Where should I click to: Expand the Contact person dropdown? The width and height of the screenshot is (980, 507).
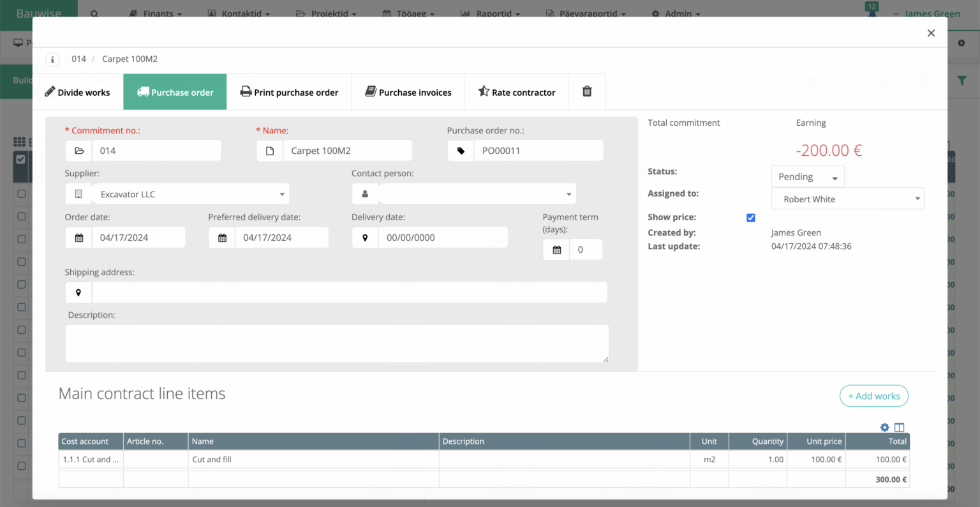coord(477,194)
